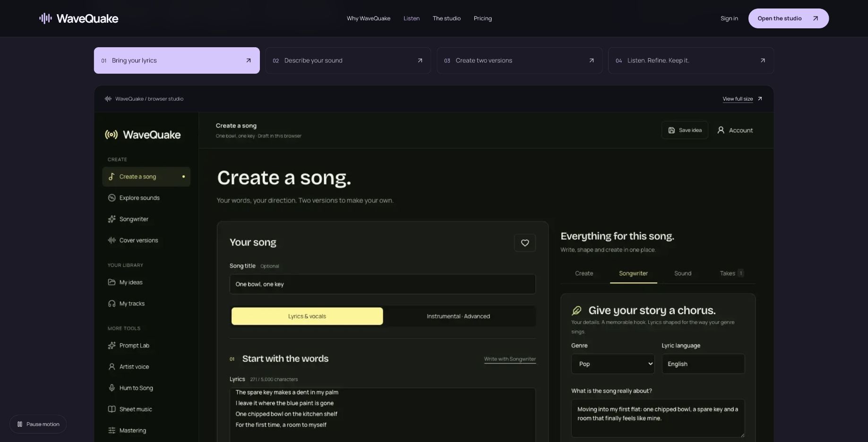
Task: Select Lyrics & vocals mode
Action: (307, 316)
